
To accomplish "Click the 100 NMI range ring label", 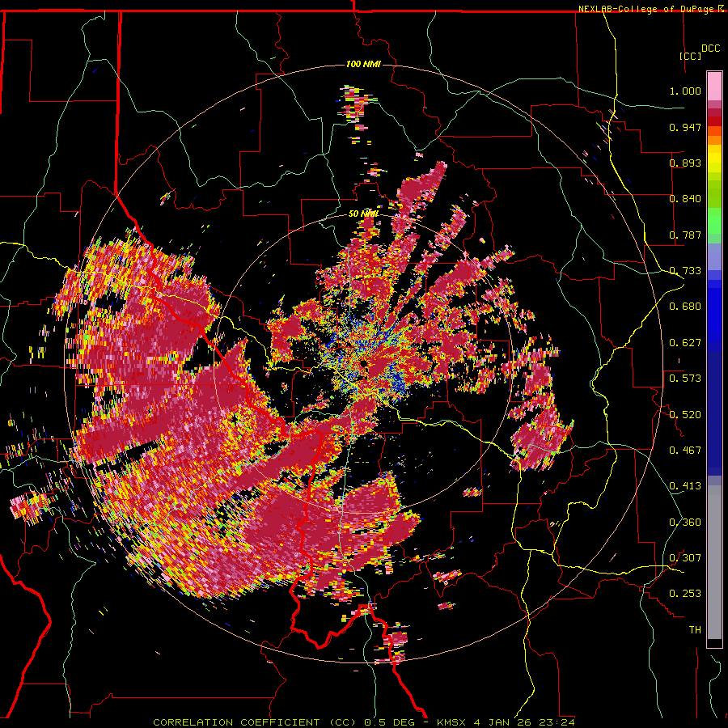I will point(363,64).
